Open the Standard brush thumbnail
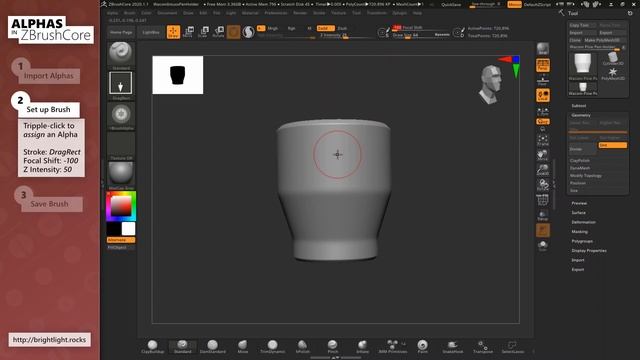 pyautogui.click(x=121, y=55)
